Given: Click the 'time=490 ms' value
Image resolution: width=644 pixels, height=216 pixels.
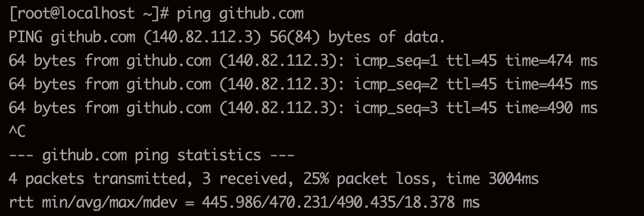Looking at the screenshot, I should point(551,108).
